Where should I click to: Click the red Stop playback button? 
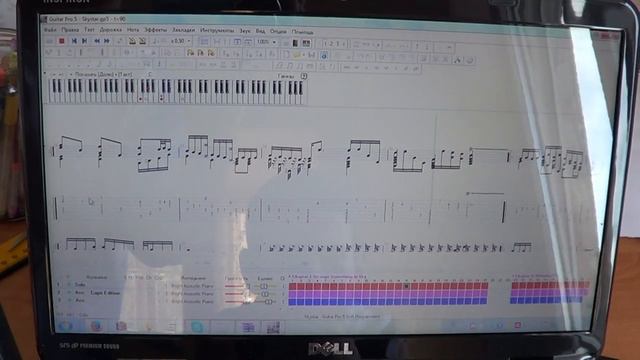coord(62,41)
